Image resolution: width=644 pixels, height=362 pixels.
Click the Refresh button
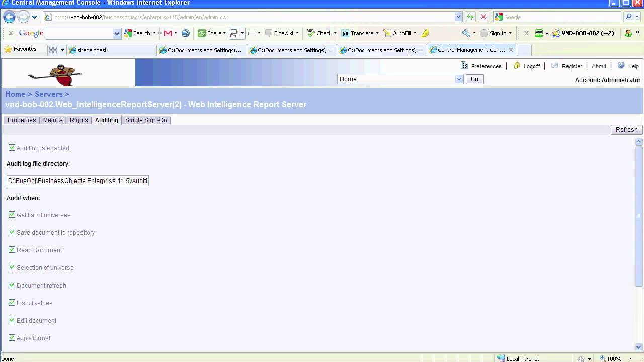626,130
